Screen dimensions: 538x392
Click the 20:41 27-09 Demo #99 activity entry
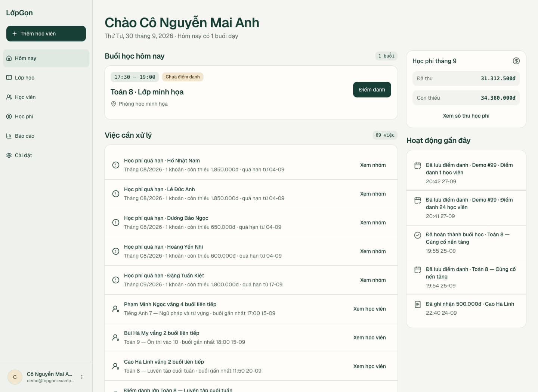click(466, 208)
